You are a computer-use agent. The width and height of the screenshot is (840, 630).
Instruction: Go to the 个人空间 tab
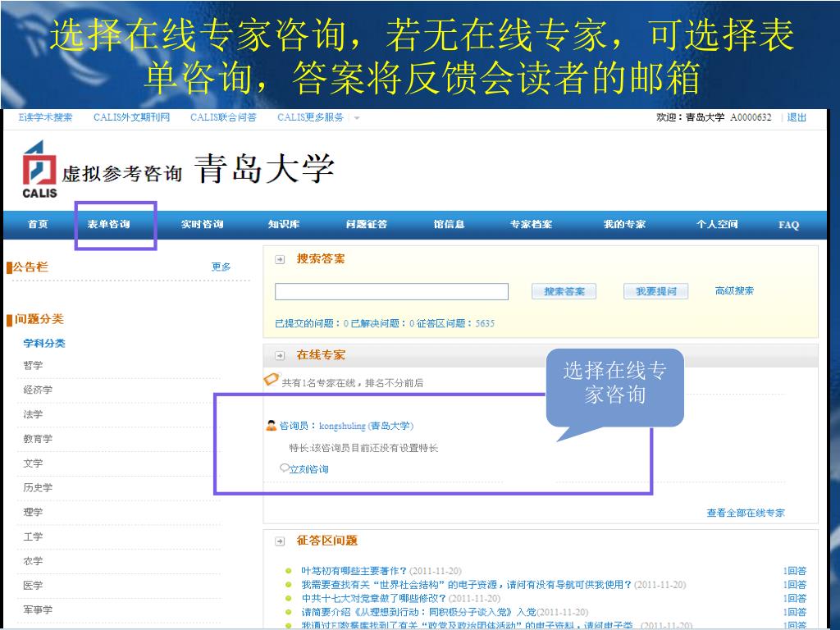pyautogui.click(x=717, y=225)
